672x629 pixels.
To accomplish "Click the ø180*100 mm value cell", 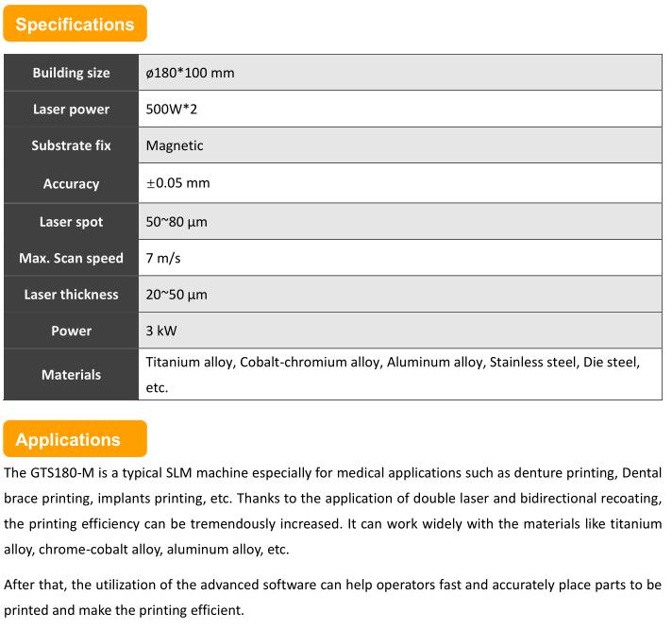I will point(400,73).
